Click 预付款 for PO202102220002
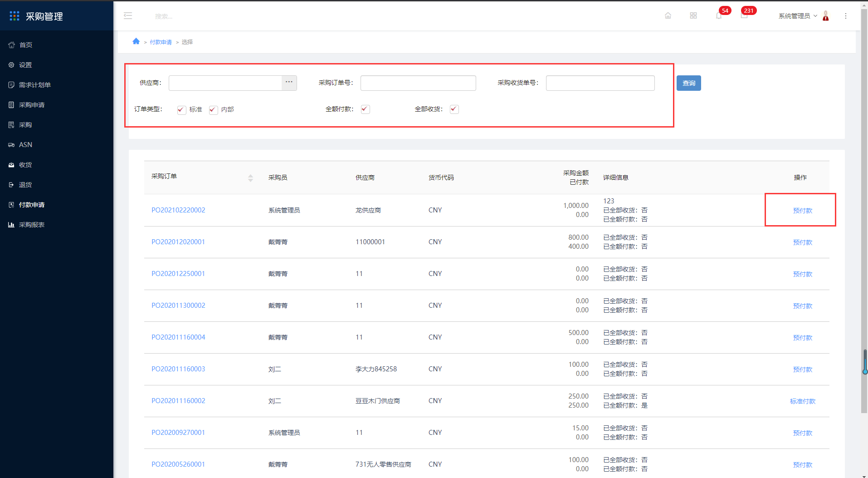The height and width of the screenshot is (478, 868). pos(802,211)
